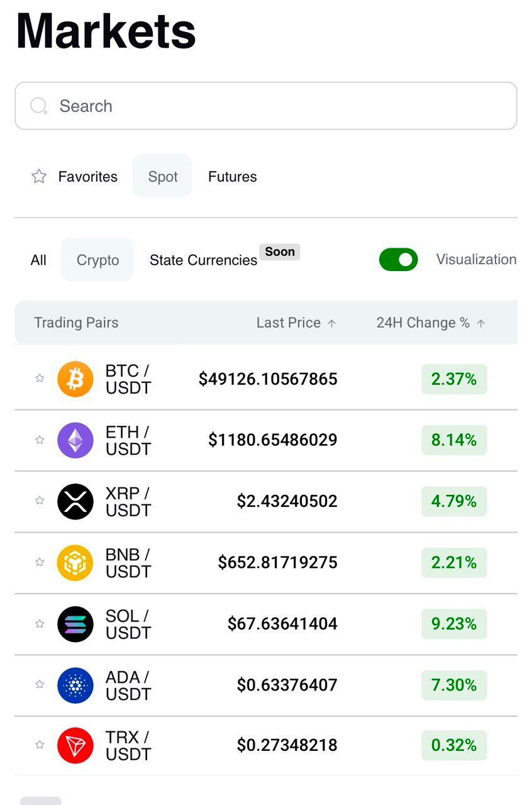The width and height of the screenshot is (532, 805).
Task: Click the TRON TRX coin icon
Action: 75,745
